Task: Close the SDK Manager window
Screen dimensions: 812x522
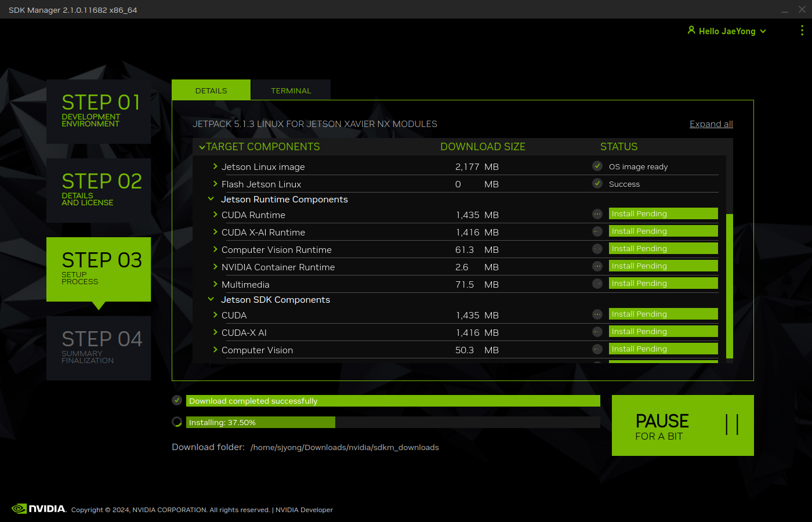Action: [802, 9]
